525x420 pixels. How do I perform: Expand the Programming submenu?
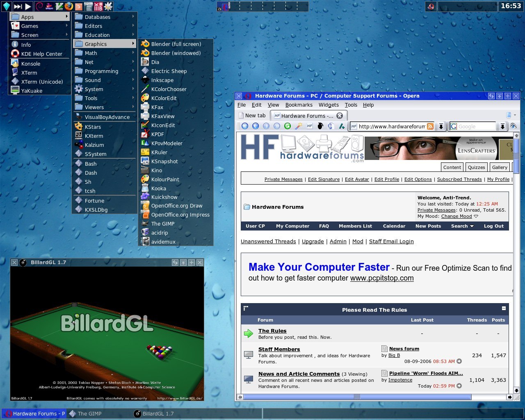tap(105, 71)
